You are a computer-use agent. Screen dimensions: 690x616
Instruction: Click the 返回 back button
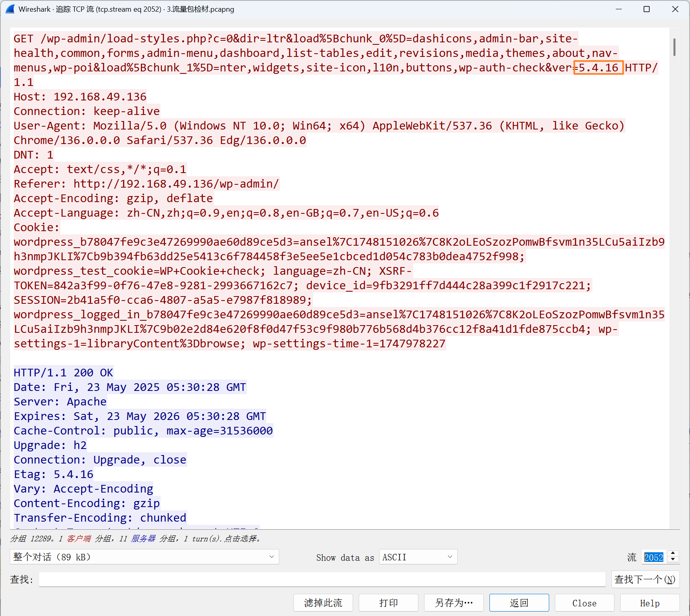tap(519, 603)
